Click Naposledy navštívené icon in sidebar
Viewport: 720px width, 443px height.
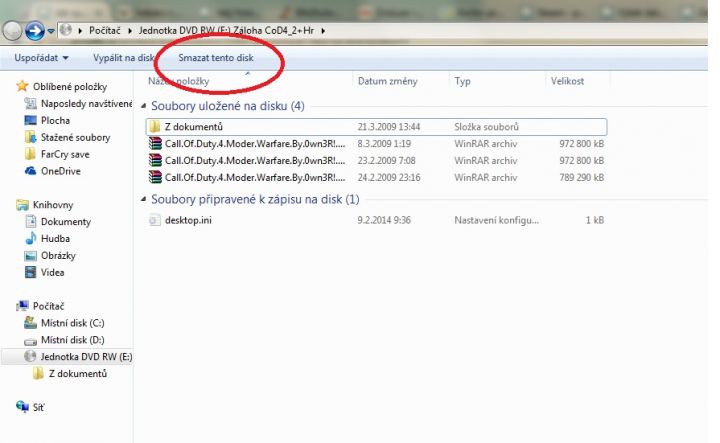click(30, 104)
